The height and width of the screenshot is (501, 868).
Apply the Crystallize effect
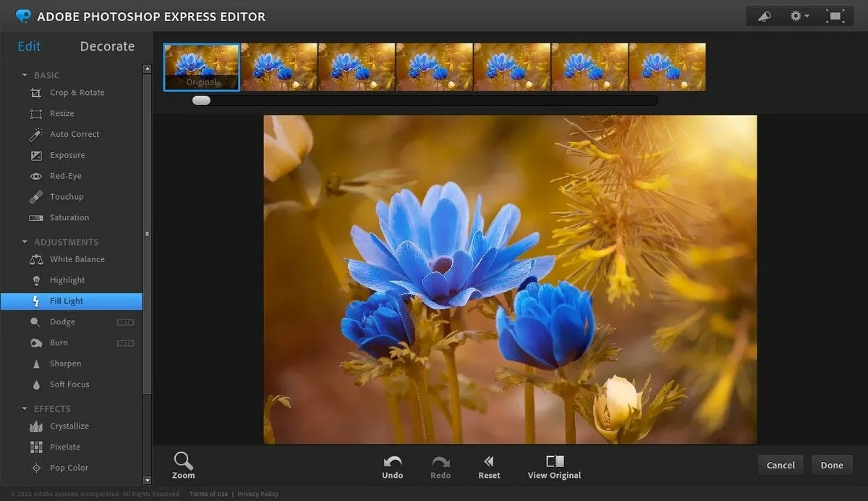point(69,426)
